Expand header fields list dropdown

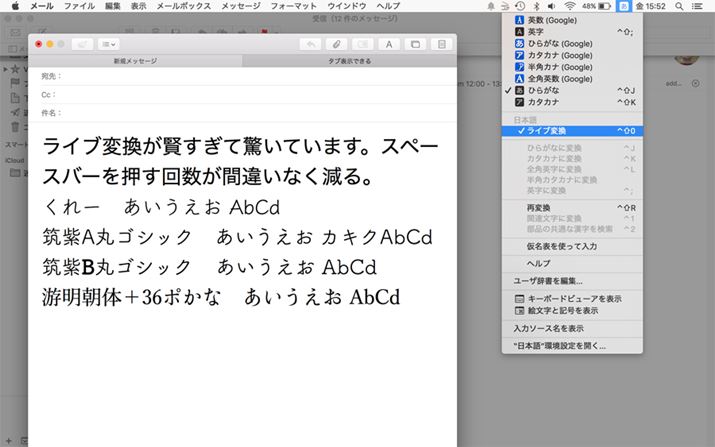[x=109, y=44]
